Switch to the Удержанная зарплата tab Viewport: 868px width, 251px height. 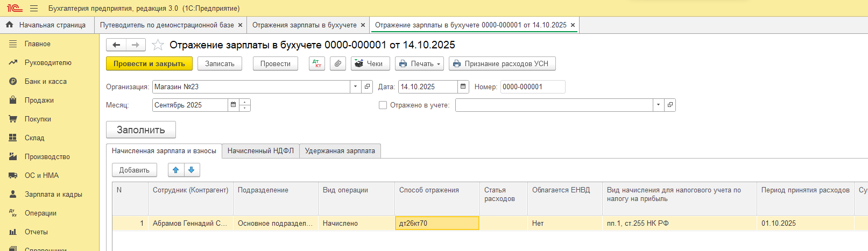[340, 151]
